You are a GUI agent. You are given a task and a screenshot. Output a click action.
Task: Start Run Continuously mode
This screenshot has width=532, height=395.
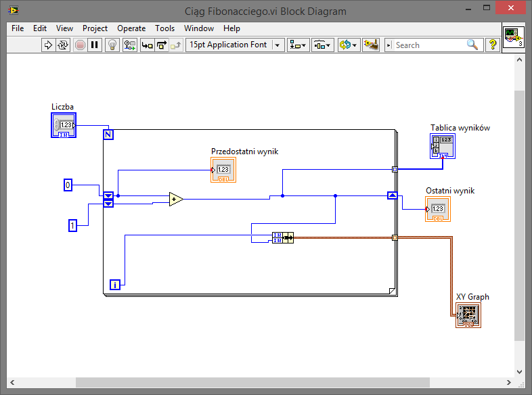(x=63, y=45)
